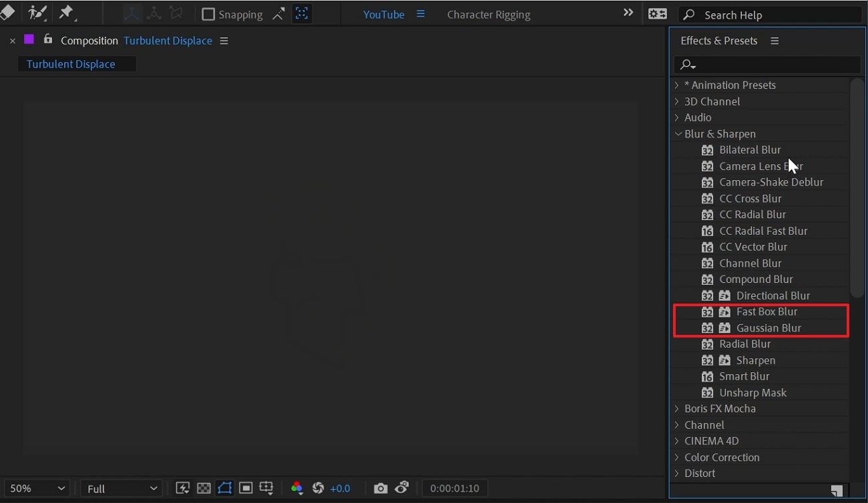Toggle the transparency grid

[204, 488]
